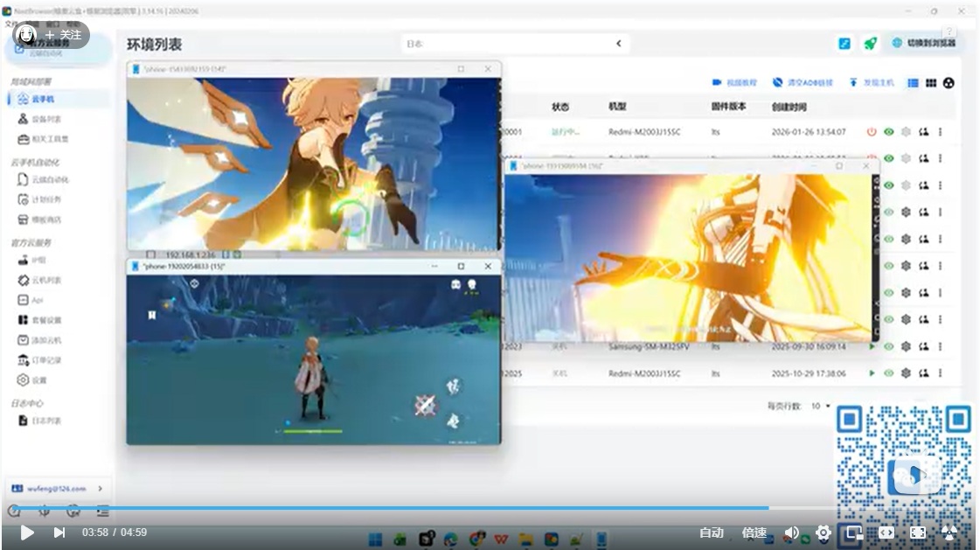Toggle eye icon on Samsung-SM-M325FV row

pyautogui.click(x=888, y=347)
